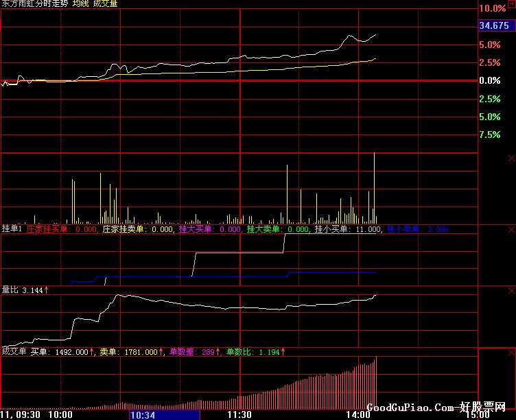
Task: Click the 挂小买单 11.000 label
Action: [x=348, y=229]
